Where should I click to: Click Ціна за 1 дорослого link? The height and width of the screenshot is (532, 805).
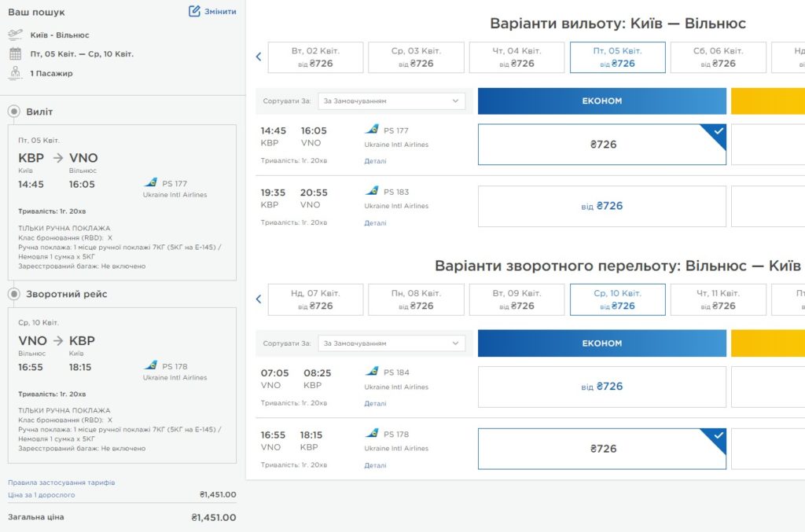tap(42, 495)
